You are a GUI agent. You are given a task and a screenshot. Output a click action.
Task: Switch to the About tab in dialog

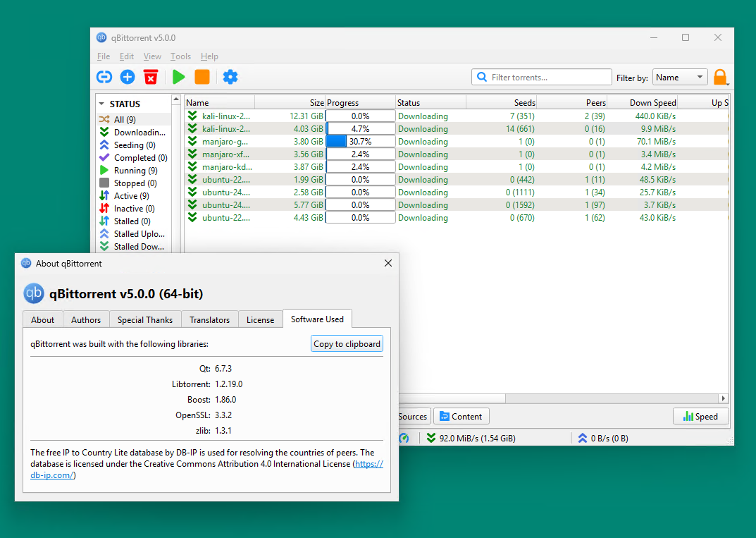pyautogui.click(x=43, y=319)
